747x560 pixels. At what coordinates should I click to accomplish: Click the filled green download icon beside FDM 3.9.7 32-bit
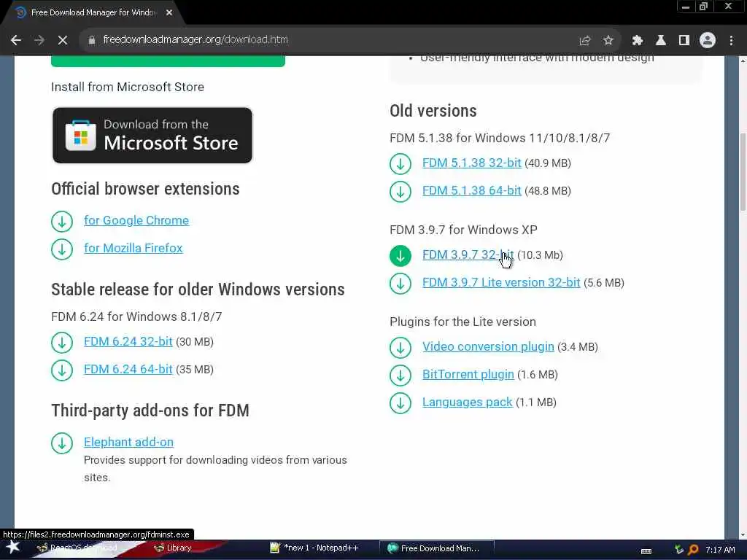pos(400,256)
